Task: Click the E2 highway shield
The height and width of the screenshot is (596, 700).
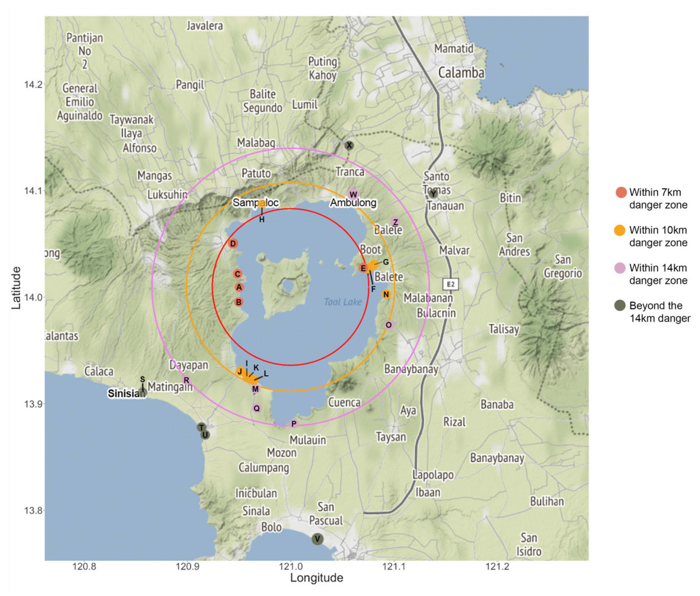Action: [451, 284]
